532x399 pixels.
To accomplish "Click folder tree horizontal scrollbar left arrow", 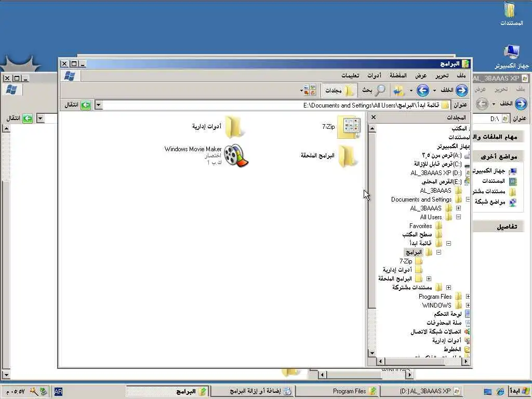I will [380, 362].
